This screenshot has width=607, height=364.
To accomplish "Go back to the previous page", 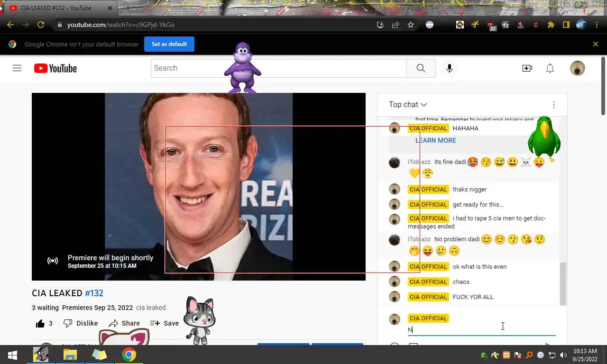I will coord(10,25).
